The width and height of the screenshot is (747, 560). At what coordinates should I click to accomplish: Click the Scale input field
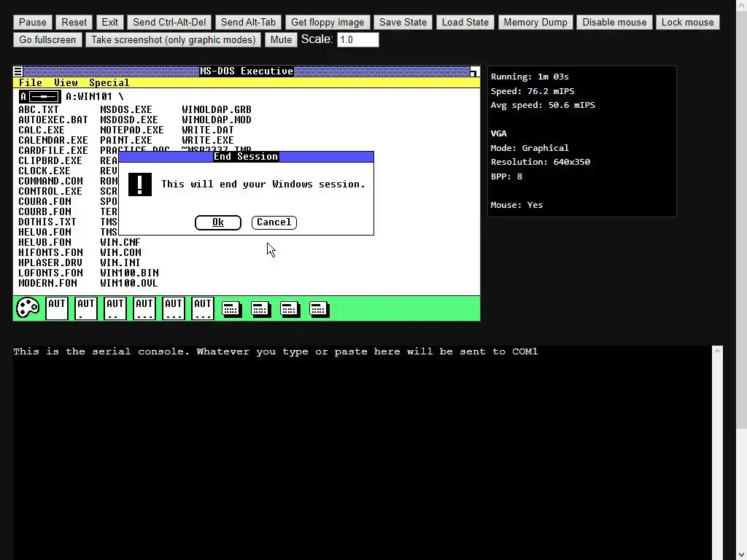click(x=357, y=40)
